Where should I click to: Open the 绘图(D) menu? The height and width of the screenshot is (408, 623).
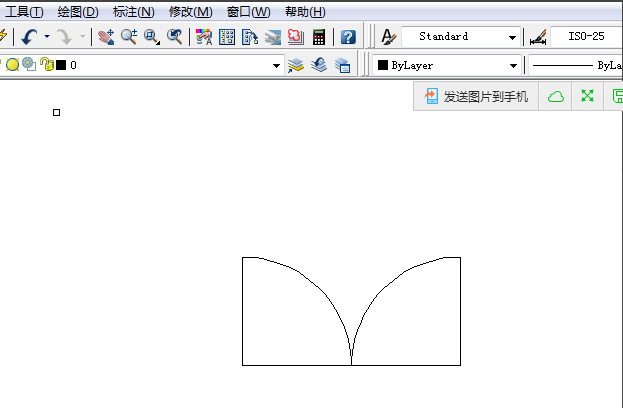coord(78,12)
